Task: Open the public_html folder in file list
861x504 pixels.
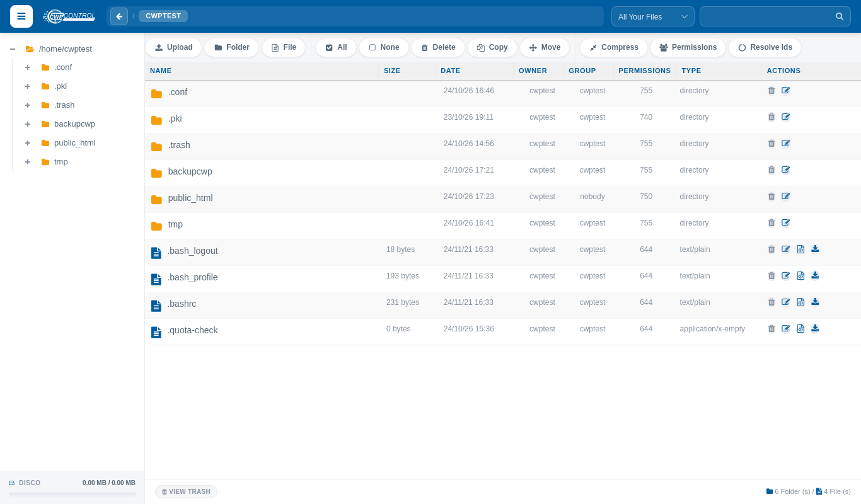Action: pos(190,198)
